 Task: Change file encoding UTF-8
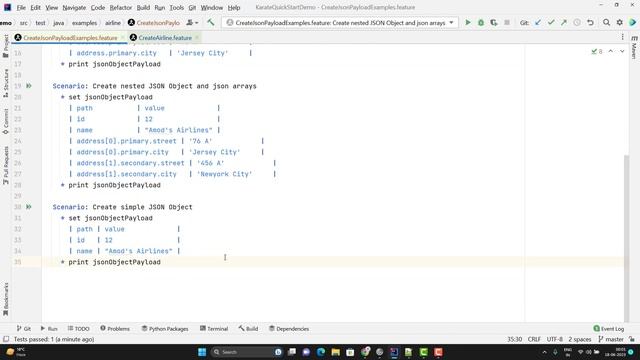(x=555, y=339)
